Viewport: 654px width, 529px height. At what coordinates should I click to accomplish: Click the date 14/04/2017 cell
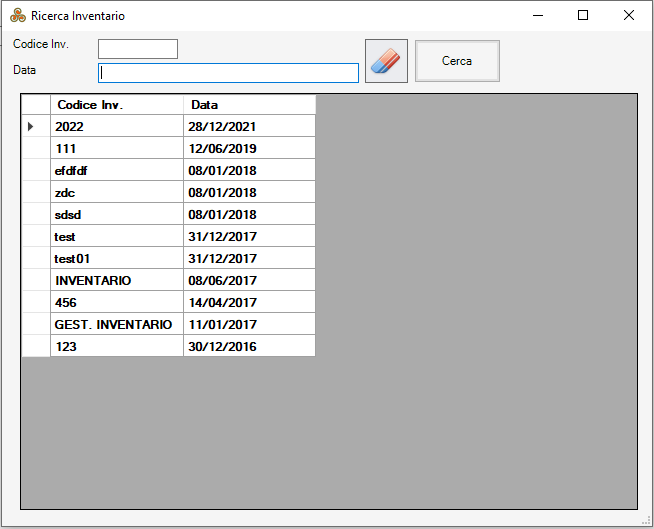(x=249, y=302)
